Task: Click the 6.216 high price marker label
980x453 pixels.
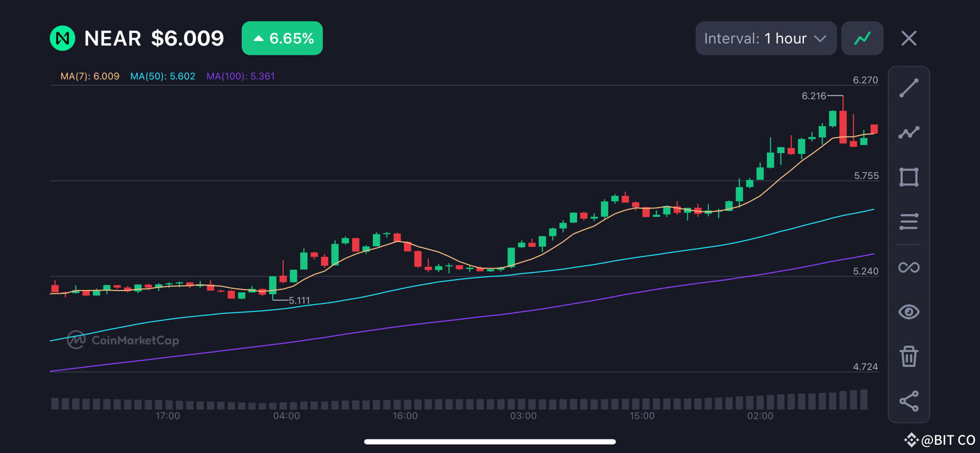Action: click(814, 96)
